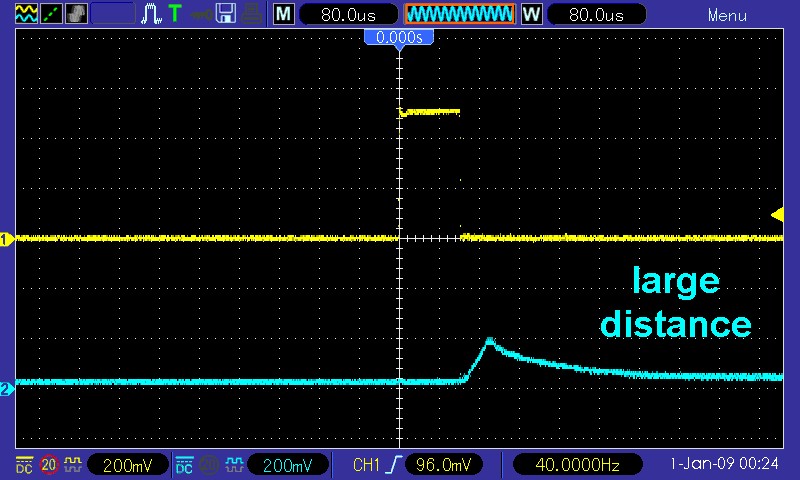
Task: Click the gray persistence display icon
Action: [x=75, y=14]
